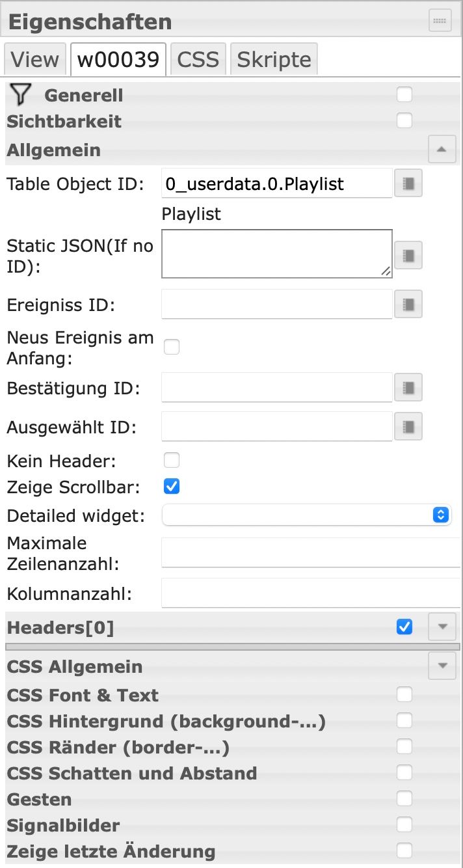Open object browser for Table Object ID
Viewport: 463px width, 868px height.
(x=408, y=183)
